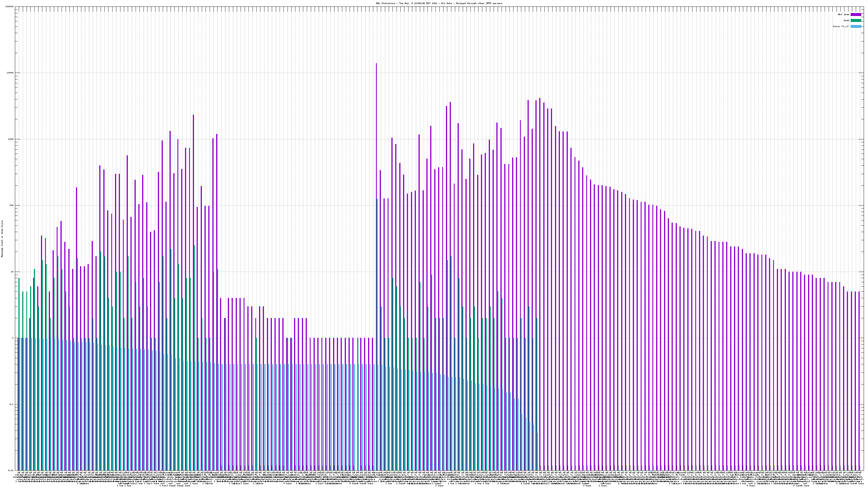Click the 10000 y-axis tick label

point(11,73)
